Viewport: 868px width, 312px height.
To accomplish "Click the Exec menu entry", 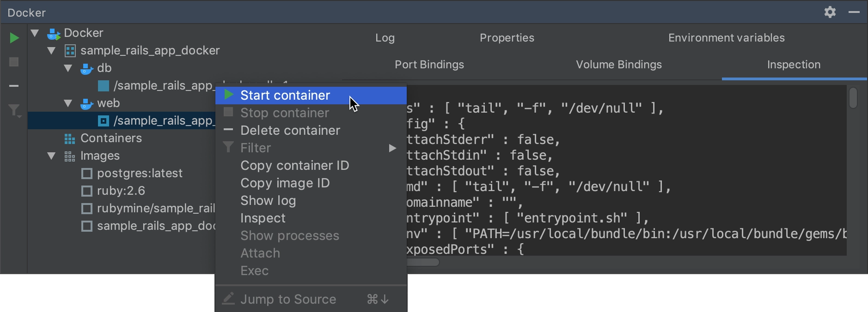I will pyautogui.click(x=311, y=271).
